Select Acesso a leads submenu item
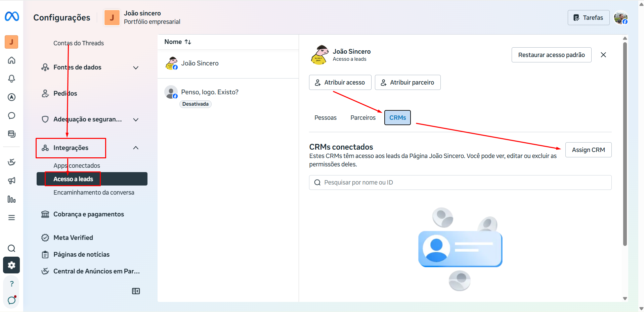 [92, 179]
